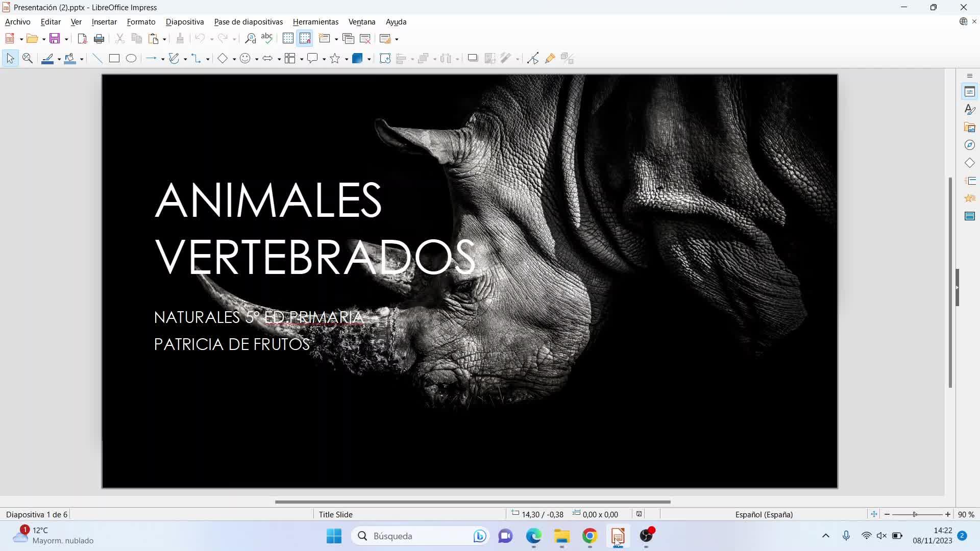Click Español (España) language in status bar
The height and width of the screenshot is (551, 980).
pyautogui.click(x=764, y=514)
